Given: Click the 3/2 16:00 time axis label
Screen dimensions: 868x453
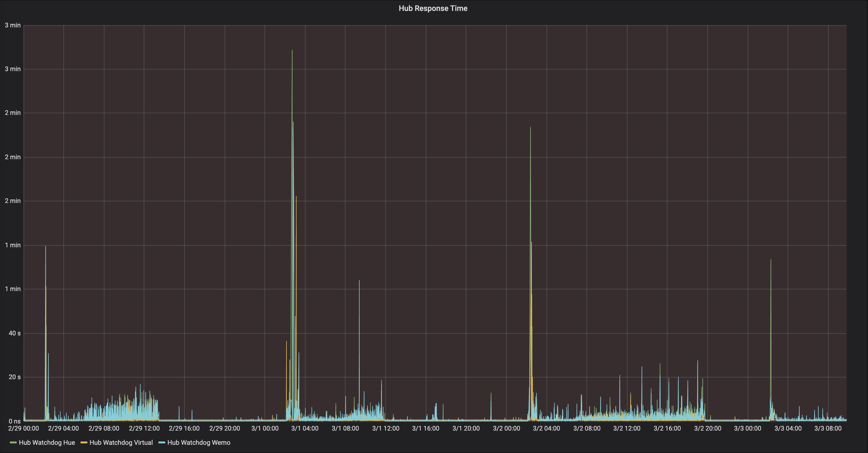Looking at the screenshot, I should click(667, 428).
